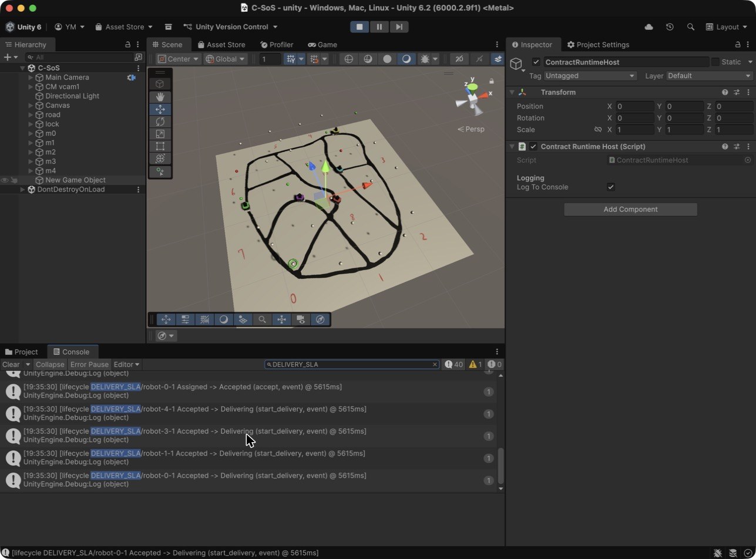Pause play mode
Screen dimensions: 756x559
pos(379,27)
